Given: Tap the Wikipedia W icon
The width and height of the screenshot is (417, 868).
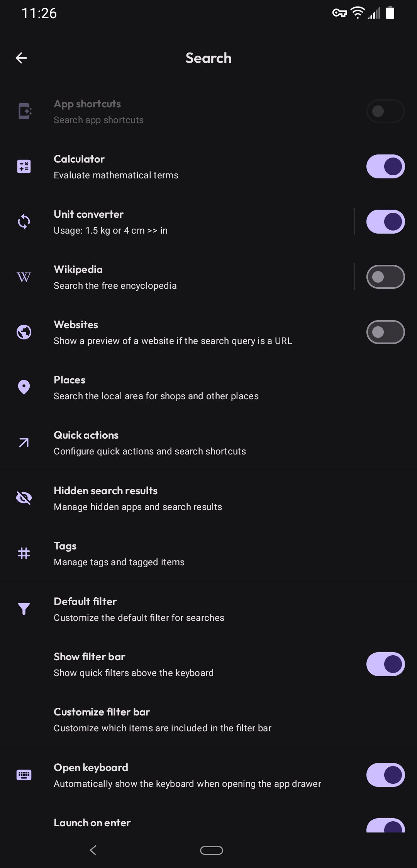Looking at the screenshot, I should [x=24, y=277].
